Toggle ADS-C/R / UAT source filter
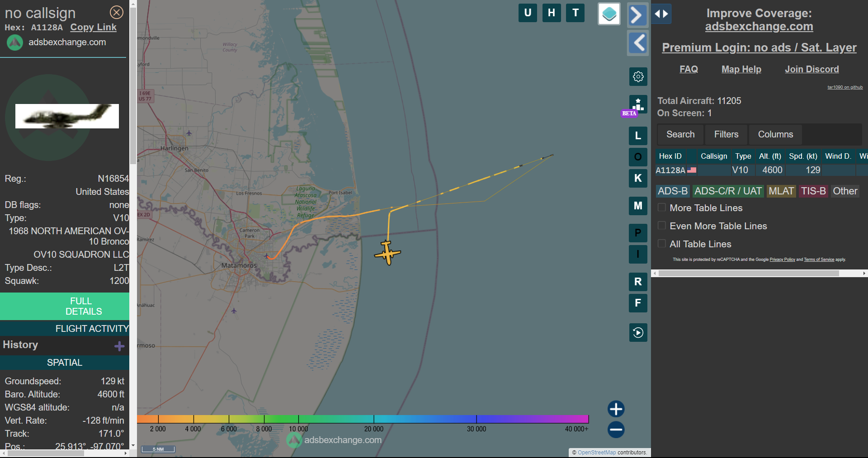 728,191
